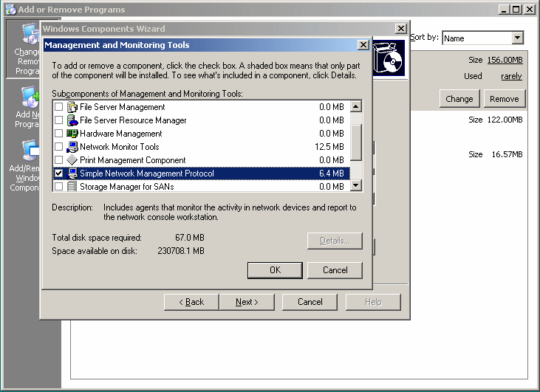Image resolution: width=540 pixels, height=392 pixels.
Task: Uncheck the Simple Network Management Protocol checkbox
Action: [59, 173]
